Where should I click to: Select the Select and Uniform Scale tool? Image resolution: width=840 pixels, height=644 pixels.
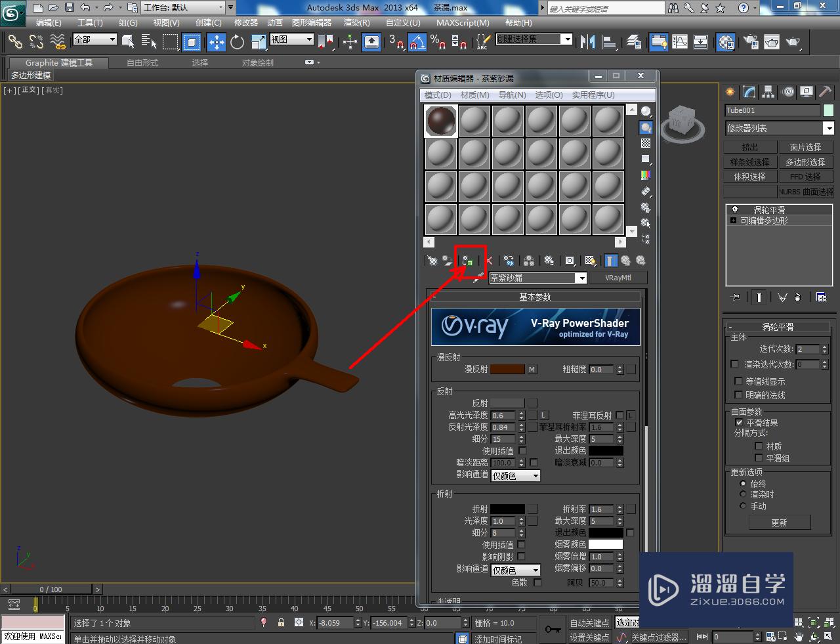click(x=258, y=42)
